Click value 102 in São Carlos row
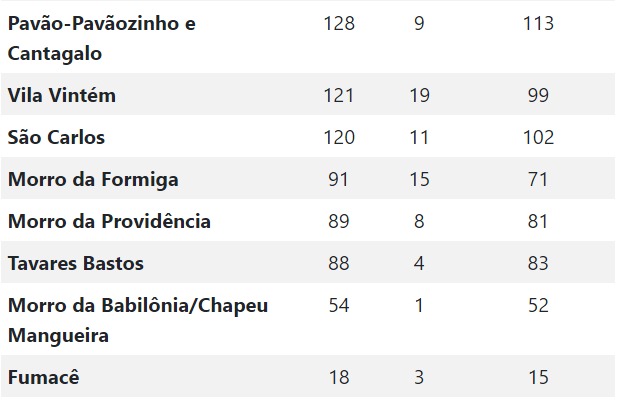 point(538,137)
